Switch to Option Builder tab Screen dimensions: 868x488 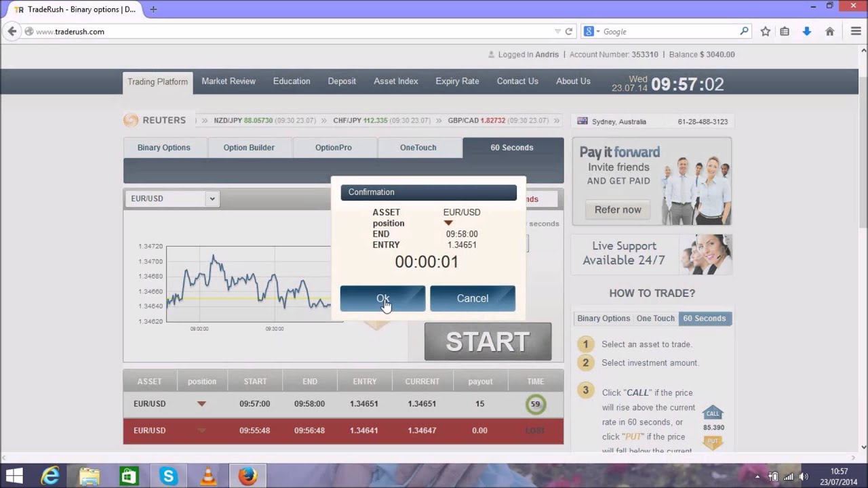249,148
